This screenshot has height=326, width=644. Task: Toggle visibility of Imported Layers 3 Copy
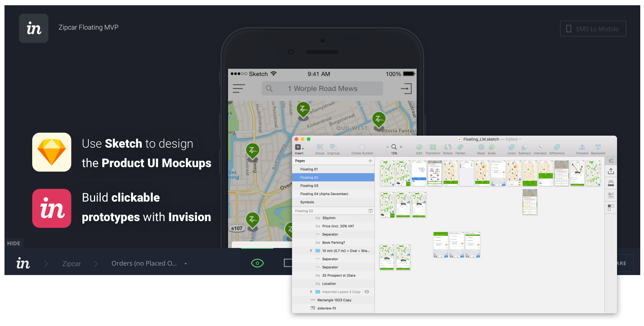tap(367, 292)
